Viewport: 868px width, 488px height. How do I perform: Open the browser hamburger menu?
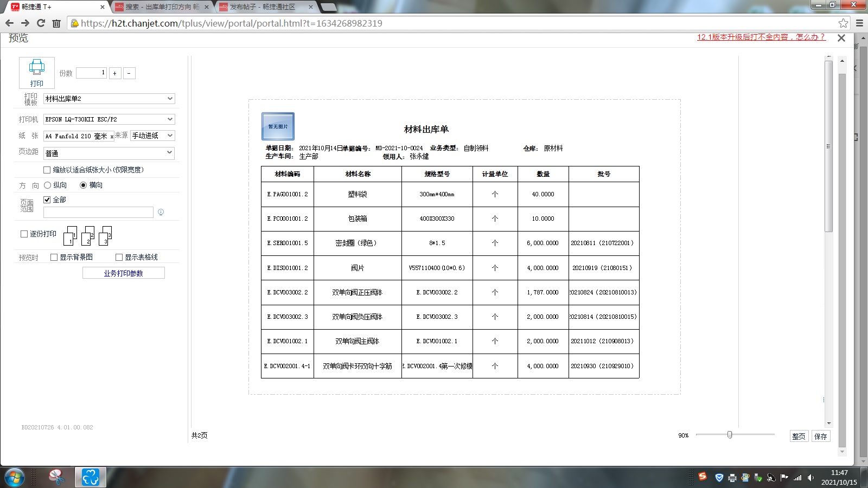coord(859,23)
